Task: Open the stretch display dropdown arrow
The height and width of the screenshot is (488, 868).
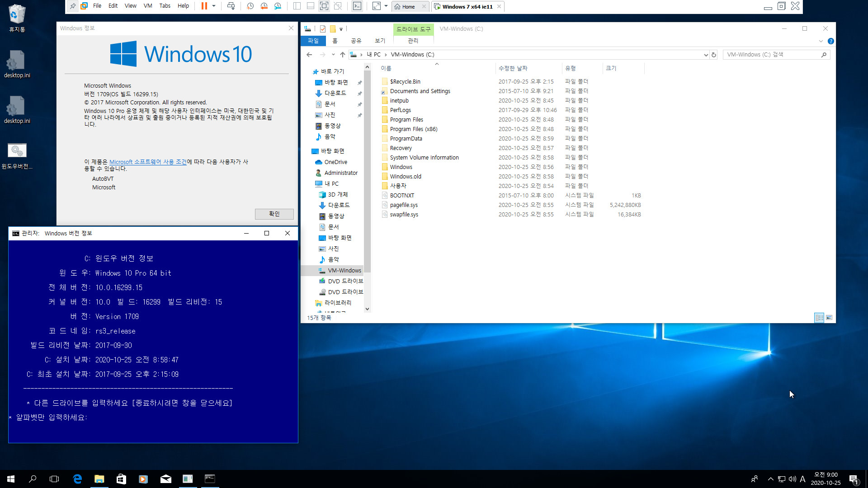Action: [x=386, y=6]
